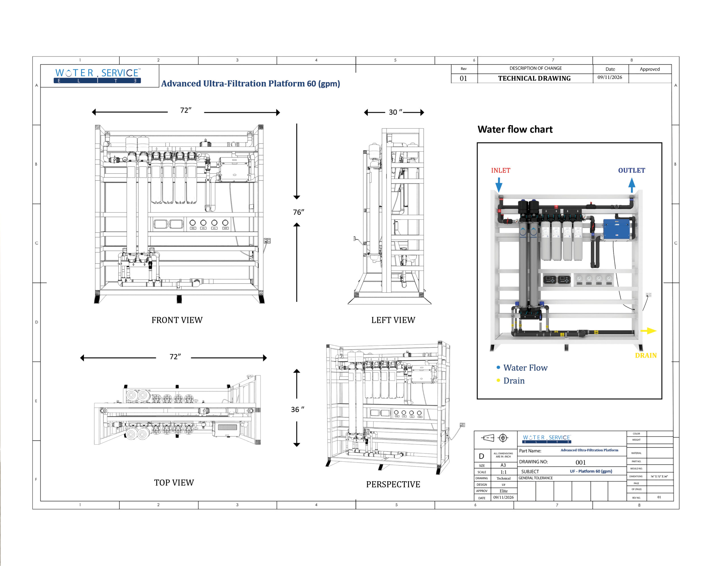Click the blue control box in the flow chart
Image resolution: width=728 pixels, height=566 pixels.
(617, 229)
